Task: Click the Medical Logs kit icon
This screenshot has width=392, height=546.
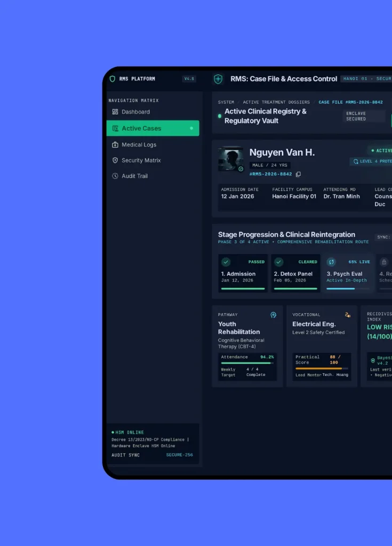Action: [115, 144]
